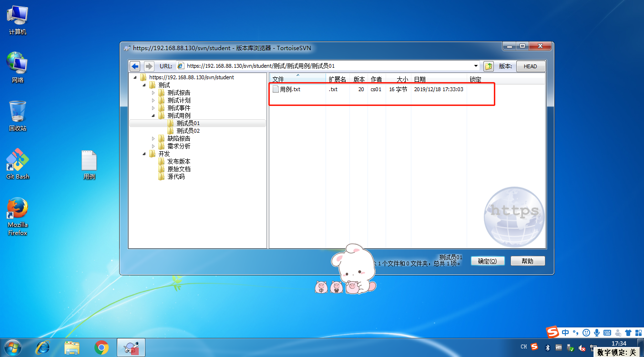Launch Internet Explorer from the taskbar
The height and width of the screenshot is (357, 644).
click(x=43, y=347)
